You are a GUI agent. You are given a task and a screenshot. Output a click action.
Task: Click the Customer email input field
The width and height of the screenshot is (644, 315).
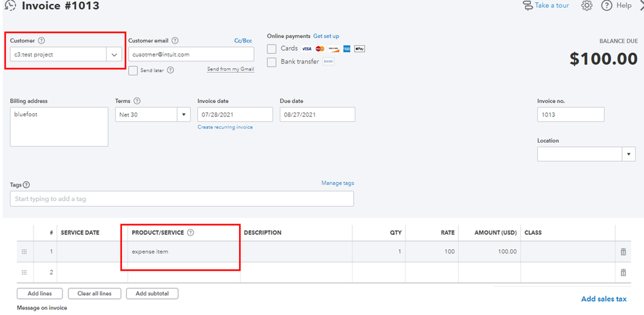pyautogui.click(x=191, y=54)
